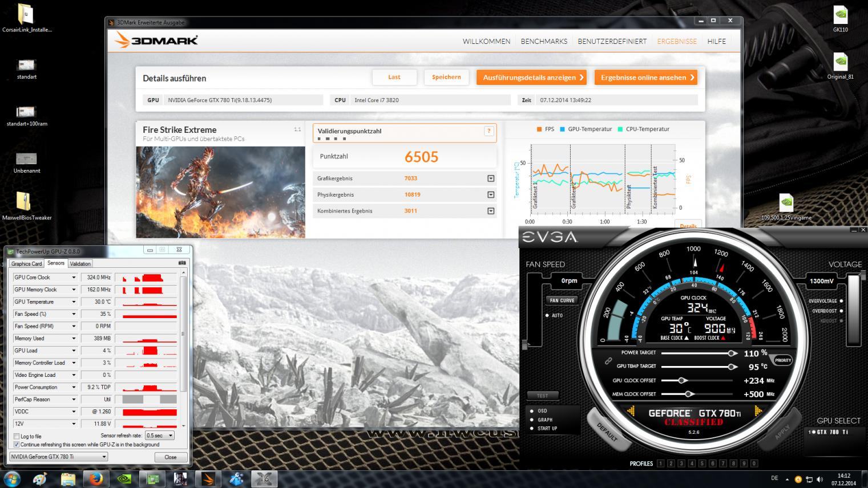Open the help question mark in Validierungspunktzahl

click(488, 131)
